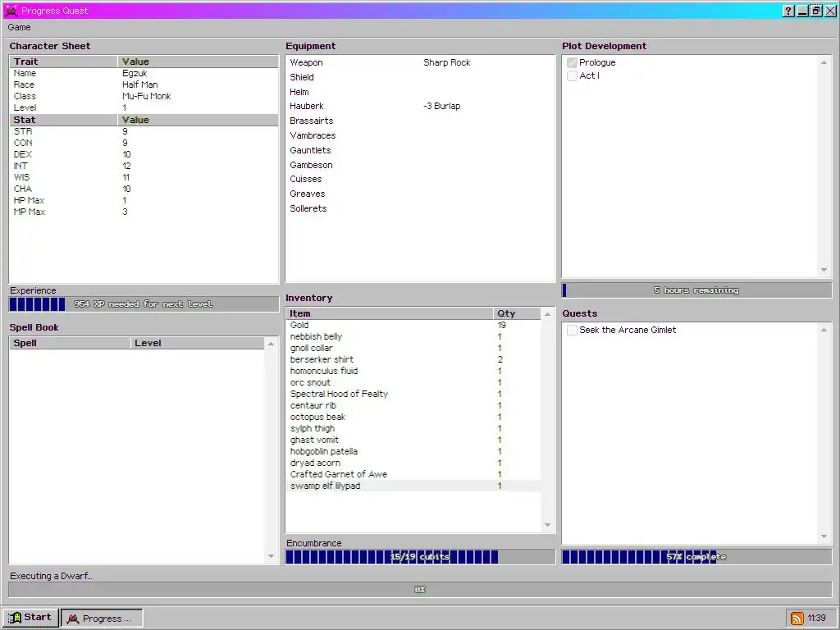Toggle Seek the Arcane Gimlet quest checkbox
Screen dimensions: 840x630
[x=572, y=330]
